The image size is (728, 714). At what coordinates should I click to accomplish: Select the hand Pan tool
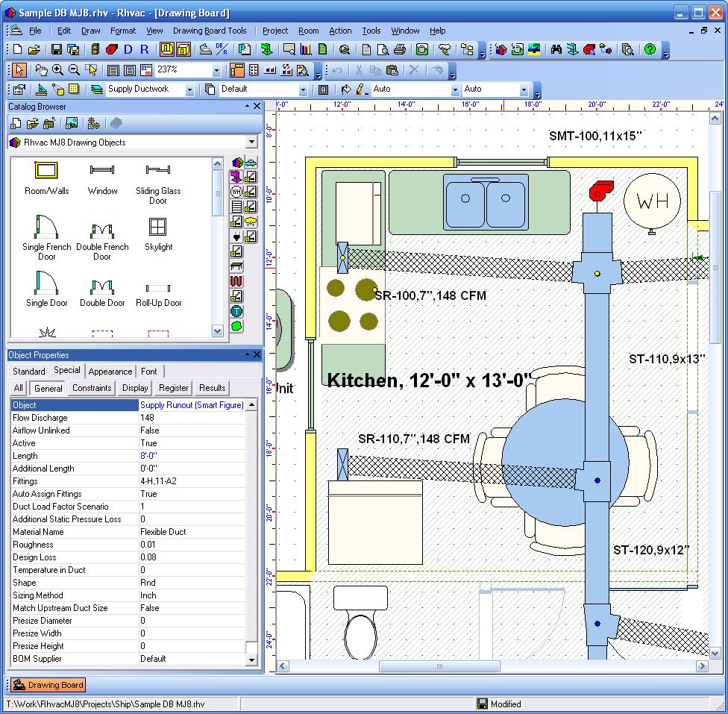(x=41, y=70)
